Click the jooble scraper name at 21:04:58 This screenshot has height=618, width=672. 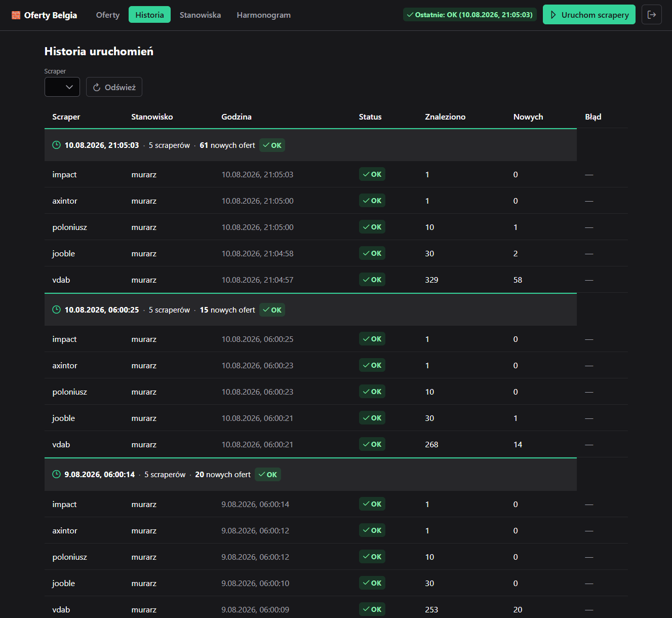[x=63, y=253]
